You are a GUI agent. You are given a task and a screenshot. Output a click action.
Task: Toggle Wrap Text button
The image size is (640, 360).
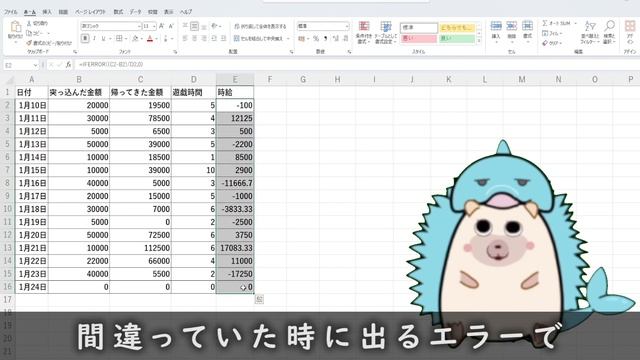pyautogui.click(x=260, y=26)
